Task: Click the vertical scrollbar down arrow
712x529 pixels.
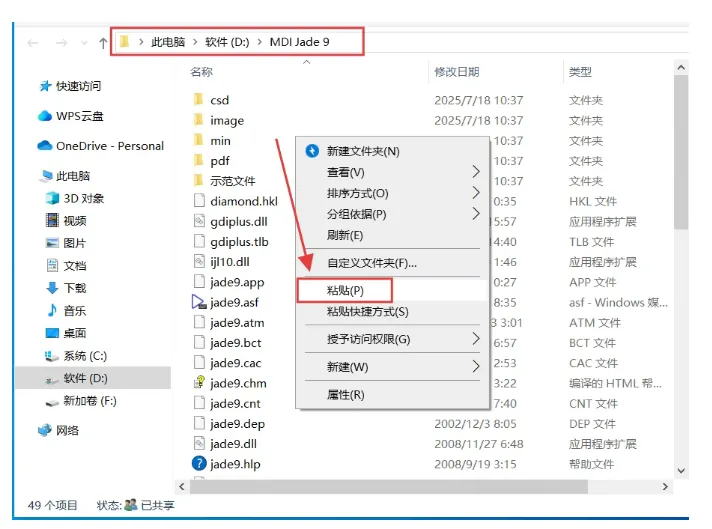Action: pyautogui.click(x=681, y=471)
